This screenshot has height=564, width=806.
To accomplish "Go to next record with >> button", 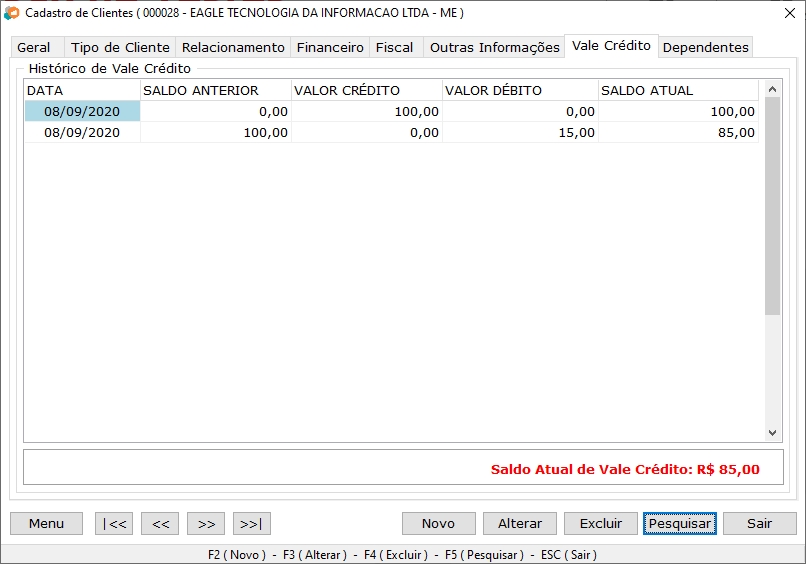I will tap(206, 523).
